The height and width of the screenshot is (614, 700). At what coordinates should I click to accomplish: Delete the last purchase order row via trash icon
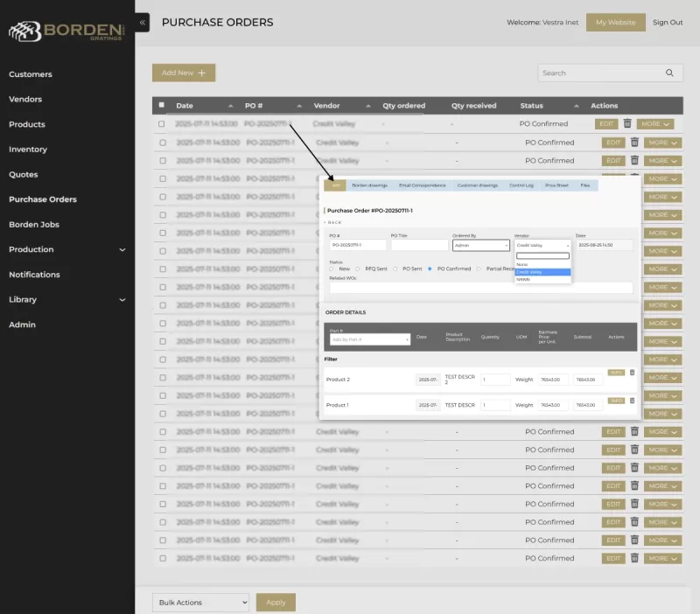tap(633, 558)
